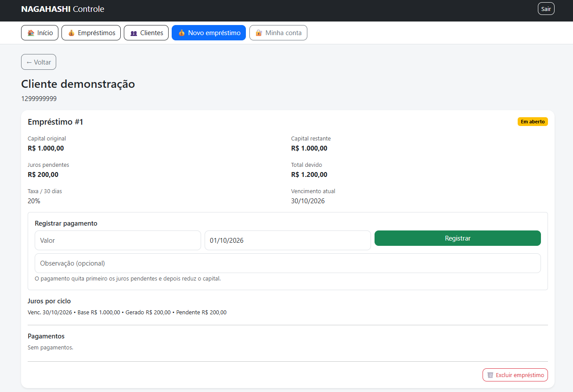This screenshot has width=573, height=392.
Task: Click the payment date field 01/10/2026
Action: coord(288,241)
